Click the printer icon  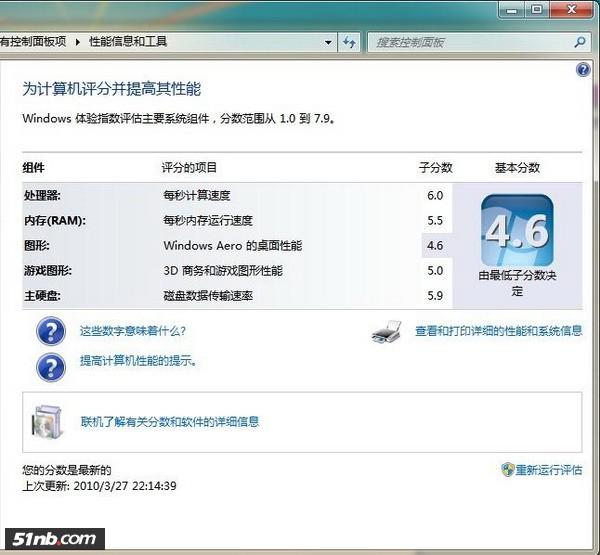(386, 332)
